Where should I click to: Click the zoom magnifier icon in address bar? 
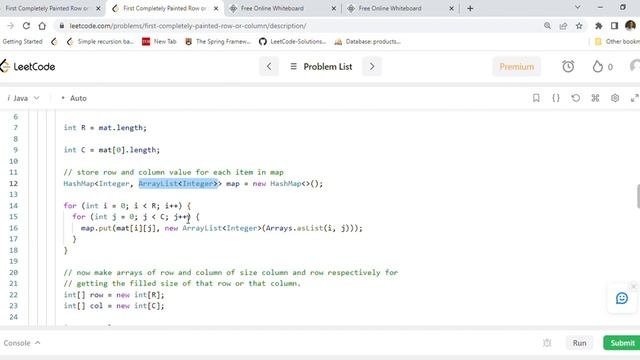pos(547,26)
